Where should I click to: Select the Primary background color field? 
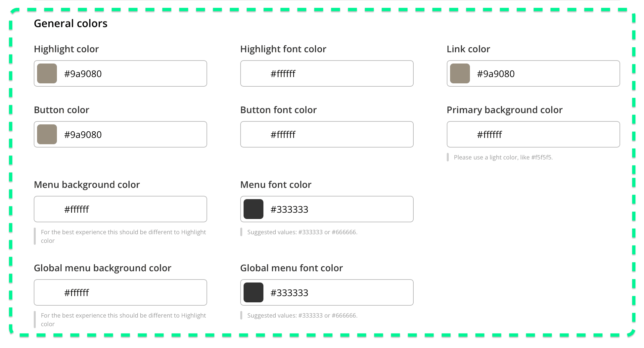click(x=533, y=134)
